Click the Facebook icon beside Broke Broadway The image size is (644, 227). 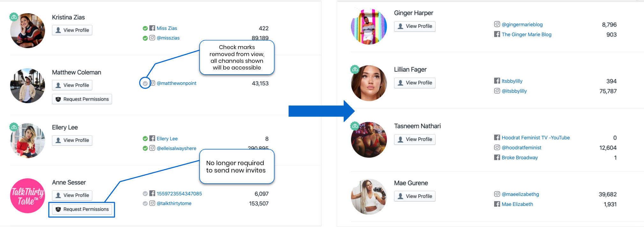pos(497,157)
